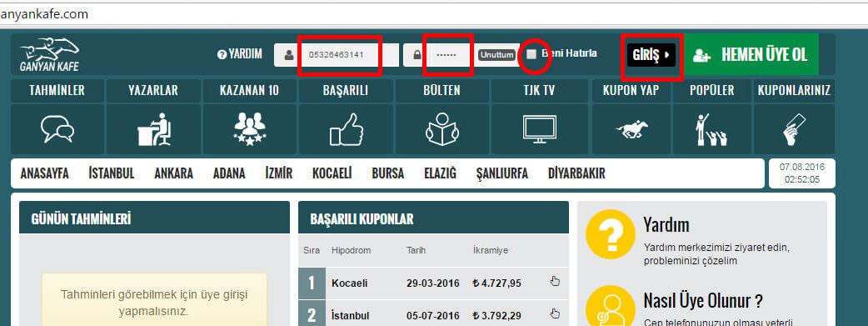The height and width of the screenshot is (326, 868).
Task: Click the Giriş login button
Action: point(651,55)
